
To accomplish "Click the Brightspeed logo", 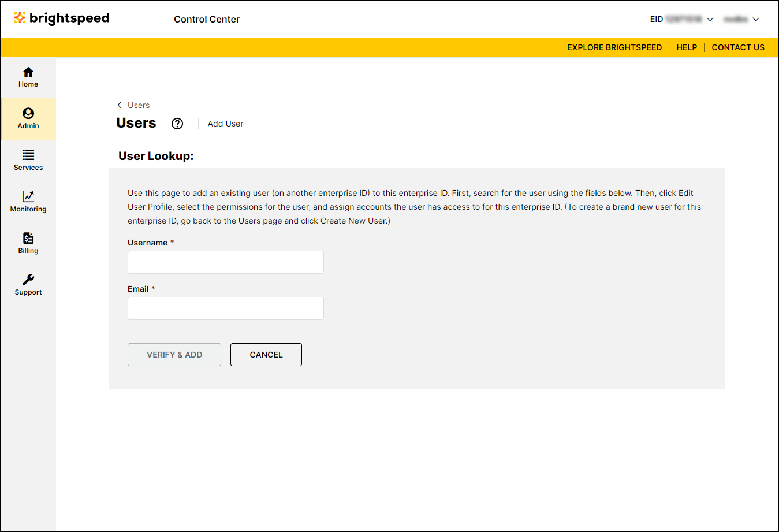I will (62, 18).
